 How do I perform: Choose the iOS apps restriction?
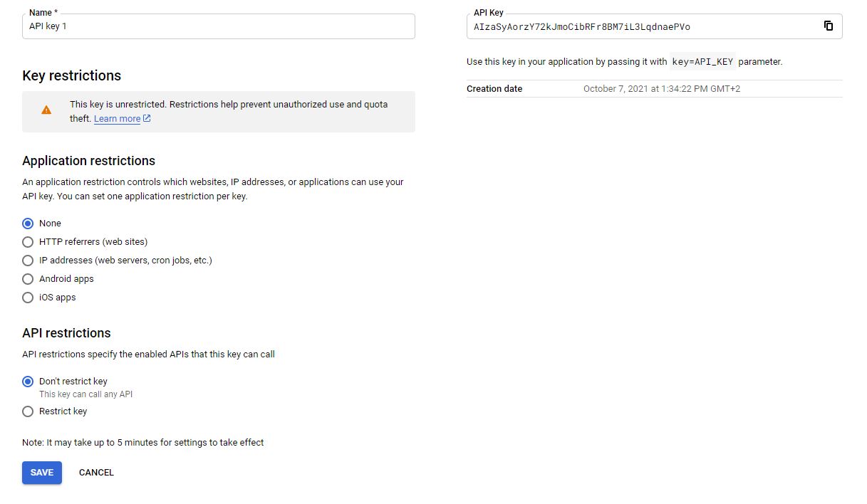(28, 298)
